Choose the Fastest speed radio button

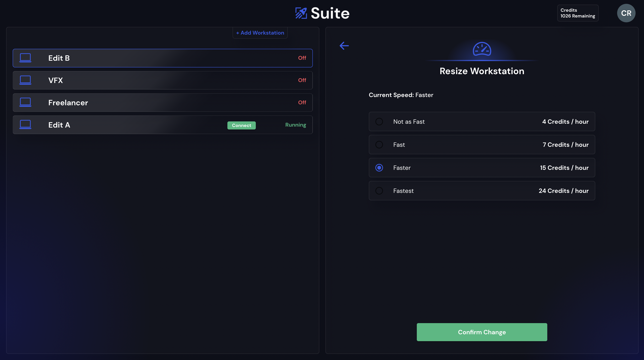coord(379,191)
